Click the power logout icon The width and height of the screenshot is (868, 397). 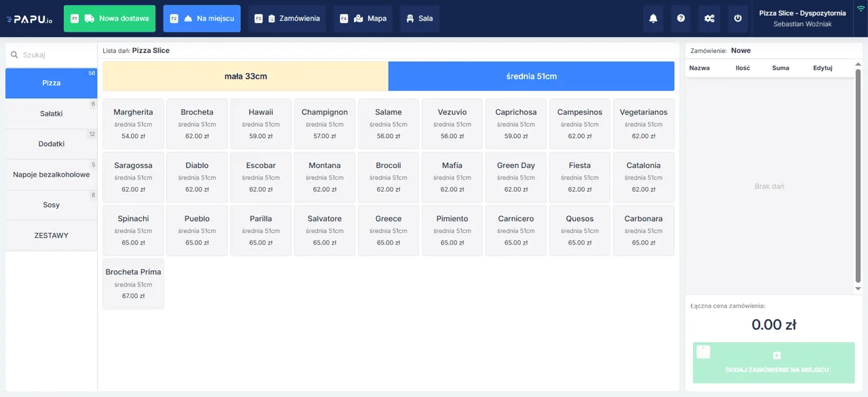pos(738,18)
